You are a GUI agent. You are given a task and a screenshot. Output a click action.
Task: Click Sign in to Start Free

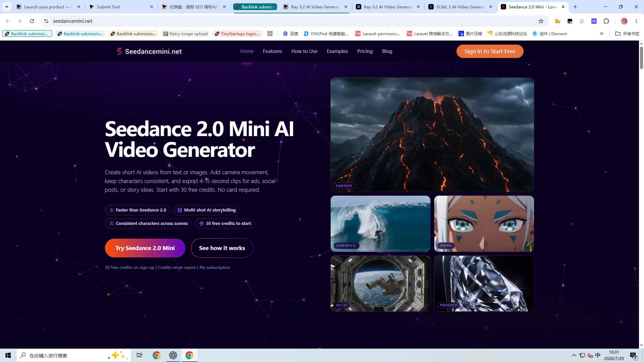pos(490,51)
